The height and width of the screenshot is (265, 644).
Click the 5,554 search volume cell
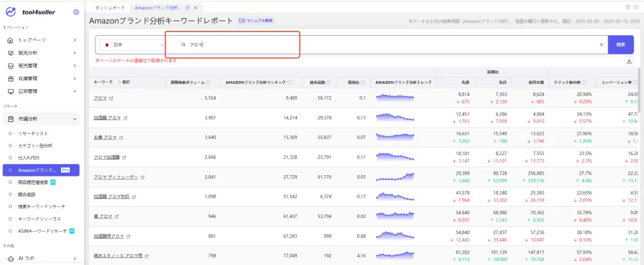click(x=210, y=98)
